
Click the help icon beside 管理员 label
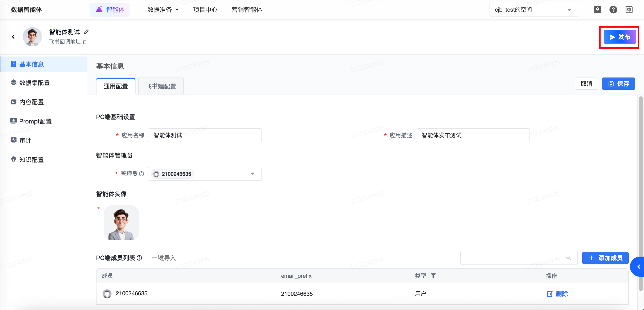tap(141, 174)
